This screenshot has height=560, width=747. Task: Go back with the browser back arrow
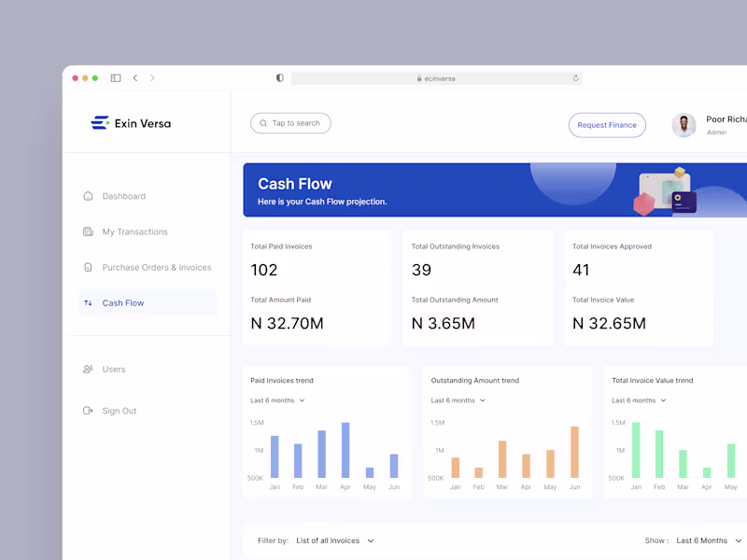pos(135,78)
